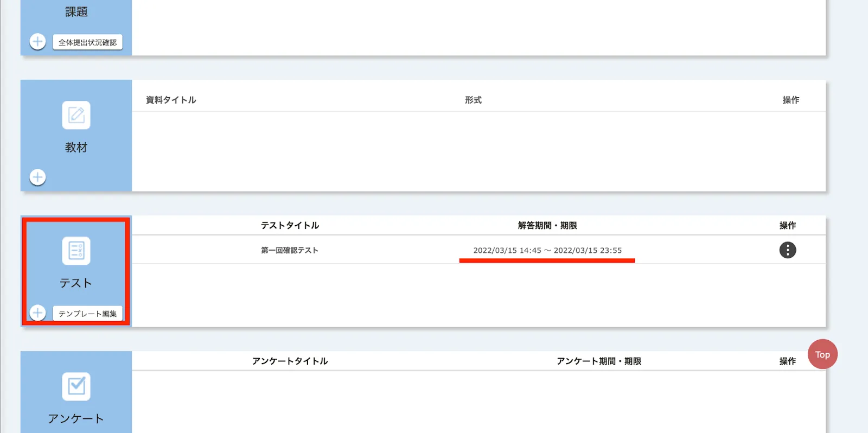Click the アンケート期間・期限 column header
Screen dimensions: 868x433
(598, 361)
